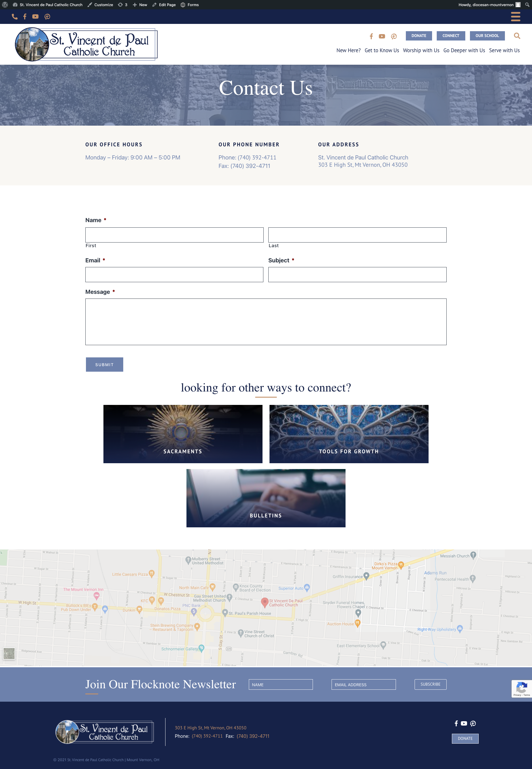
Task: Open YouTube icon beside Donate button in header
Action: coord(382,36)
